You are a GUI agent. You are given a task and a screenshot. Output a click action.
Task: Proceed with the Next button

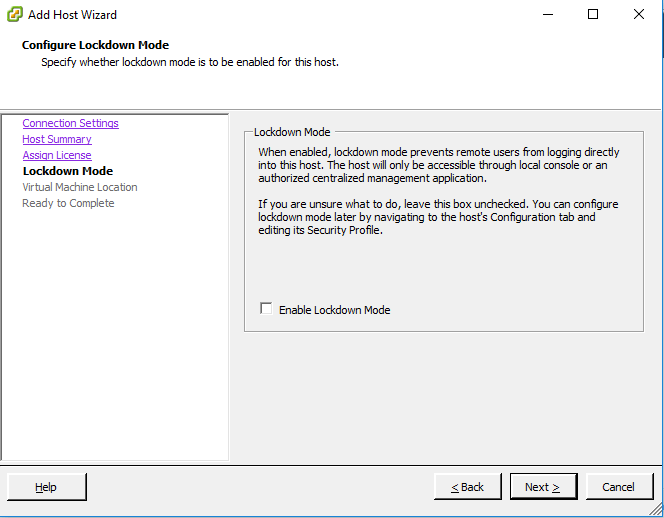(x=543, y=487)
